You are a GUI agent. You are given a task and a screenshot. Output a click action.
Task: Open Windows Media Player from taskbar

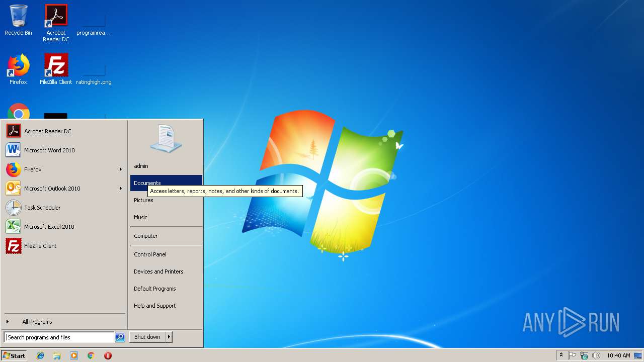[x=74, y=355]
